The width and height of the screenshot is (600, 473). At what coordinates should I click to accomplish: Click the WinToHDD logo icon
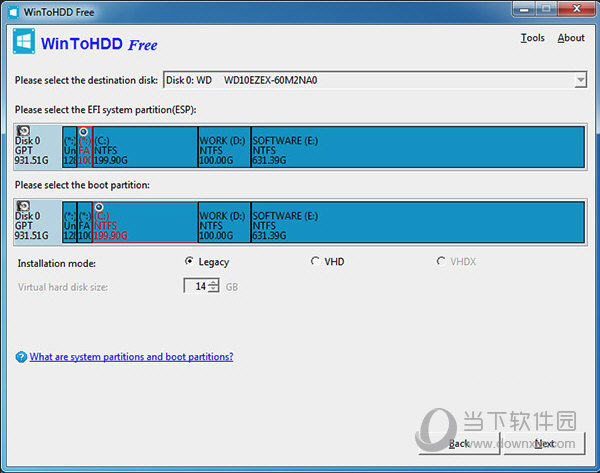click(24, 41)
